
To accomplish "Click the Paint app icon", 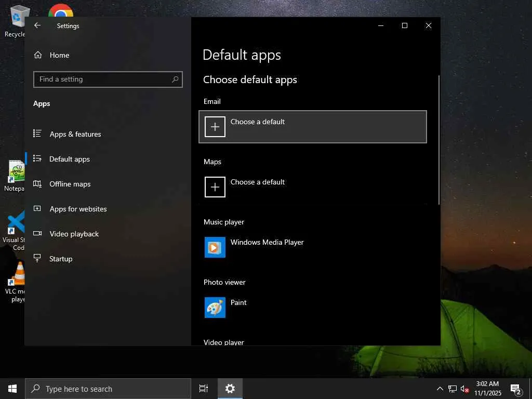I will (215, 308).
